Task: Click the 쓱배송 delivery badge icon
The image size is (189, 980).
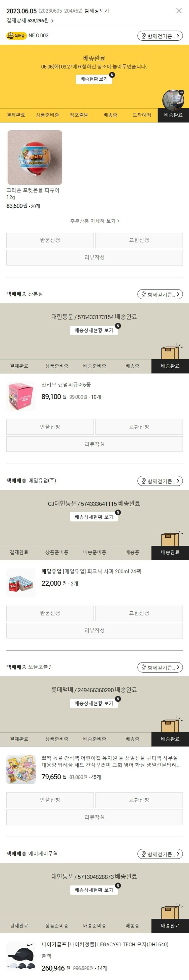Action: (x=16, y=36)
